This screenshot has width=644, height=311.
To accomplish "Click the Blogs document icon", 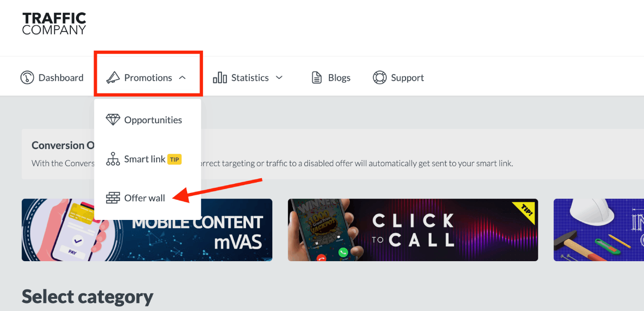I will pos(317,78).
